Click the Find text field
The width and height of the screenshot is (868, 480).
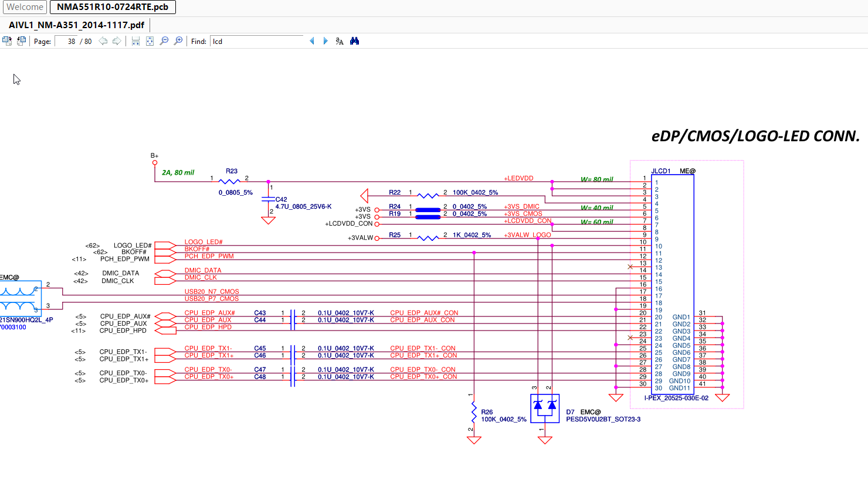click(256, 42)
